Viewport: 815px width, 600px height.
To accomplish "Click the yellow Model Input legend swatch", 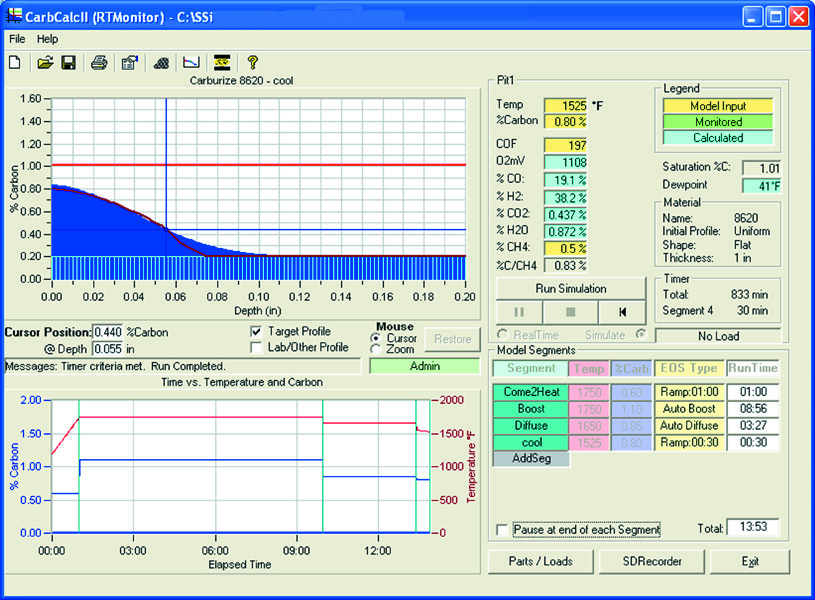I will (x=718, y=106).
